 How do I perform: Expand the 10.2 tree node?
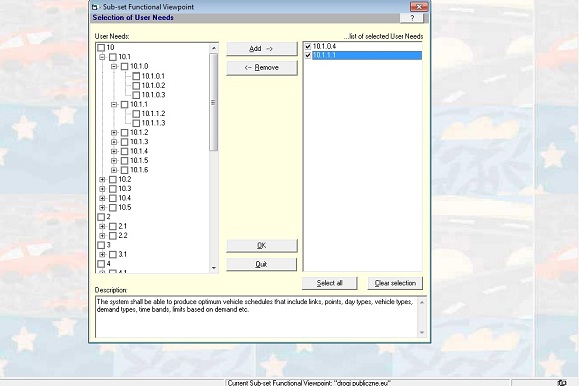pos(102,180)
